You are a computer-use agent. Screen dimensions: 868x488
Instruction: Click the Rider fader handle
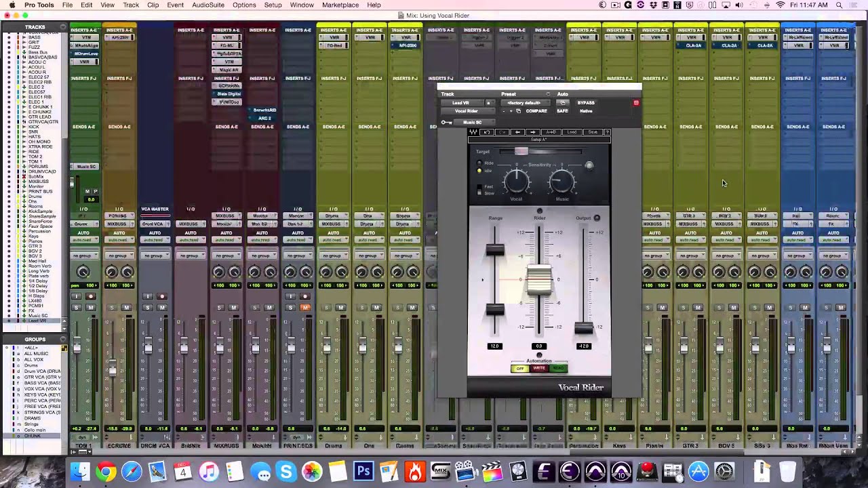pyautogui.click(x=539, y=280)
